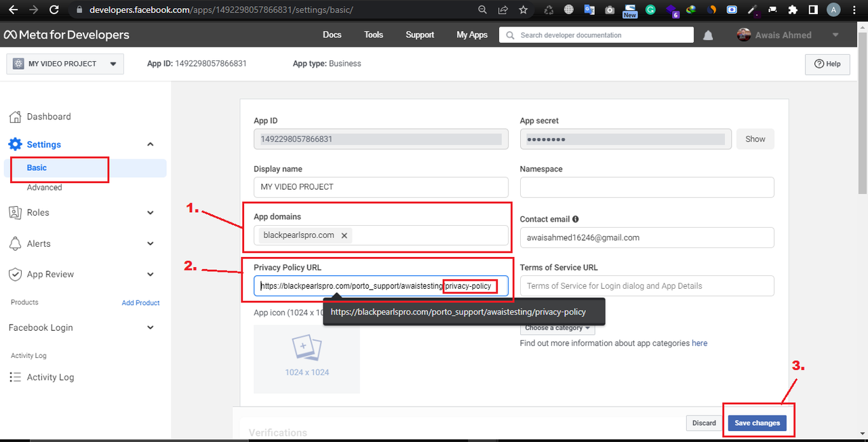Click the Discard button

point(704,423)
